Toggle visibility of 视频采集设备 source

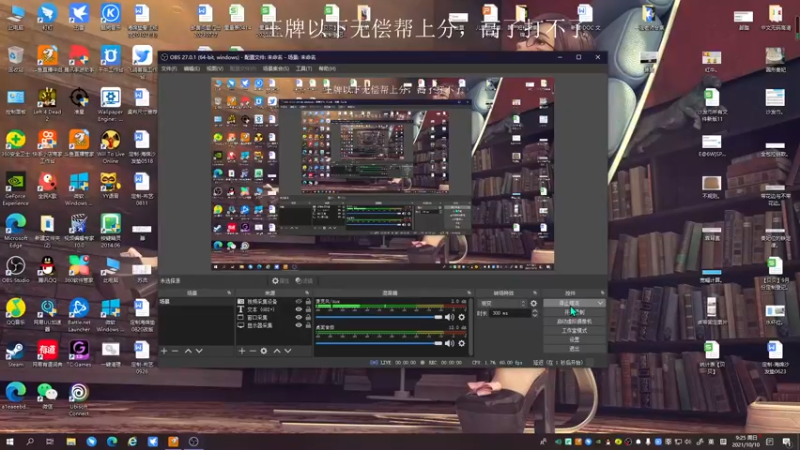click(298, 302)
